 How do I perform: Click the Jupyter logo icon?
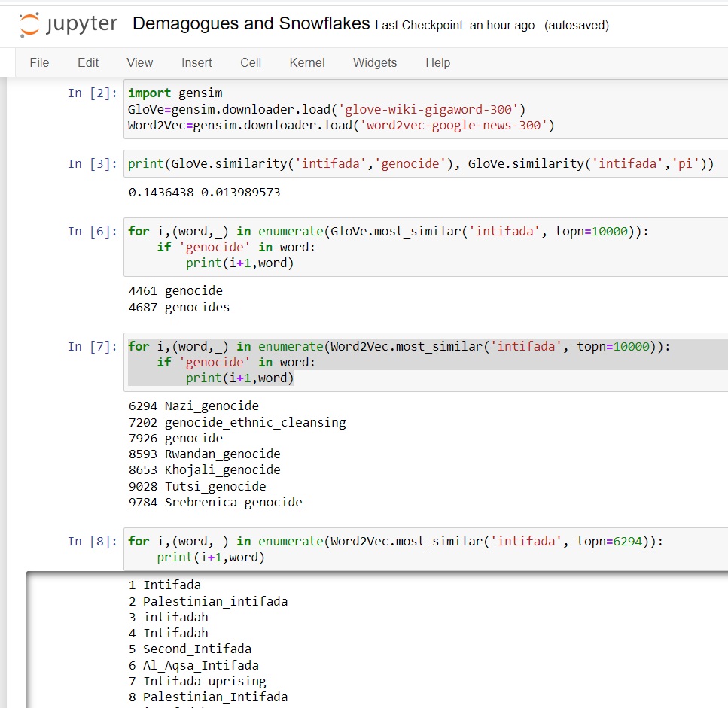coord(30,25)
